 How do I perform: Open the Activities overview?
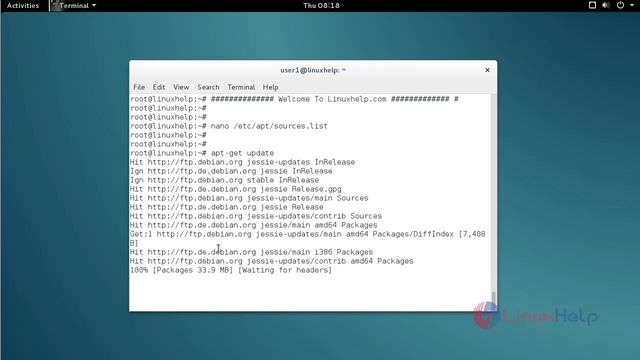(23, 6)
